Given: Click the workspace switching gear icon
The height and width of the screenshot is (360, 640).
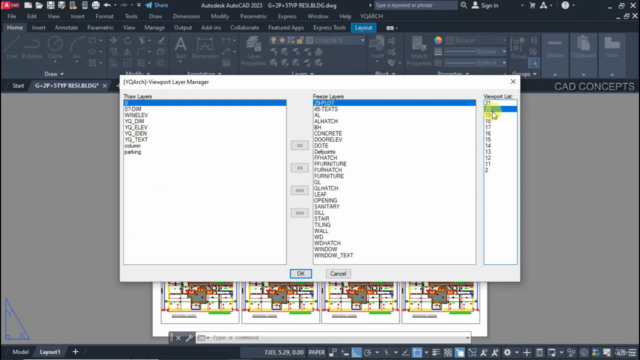Looking at the screenshot, I should (507, 352).
